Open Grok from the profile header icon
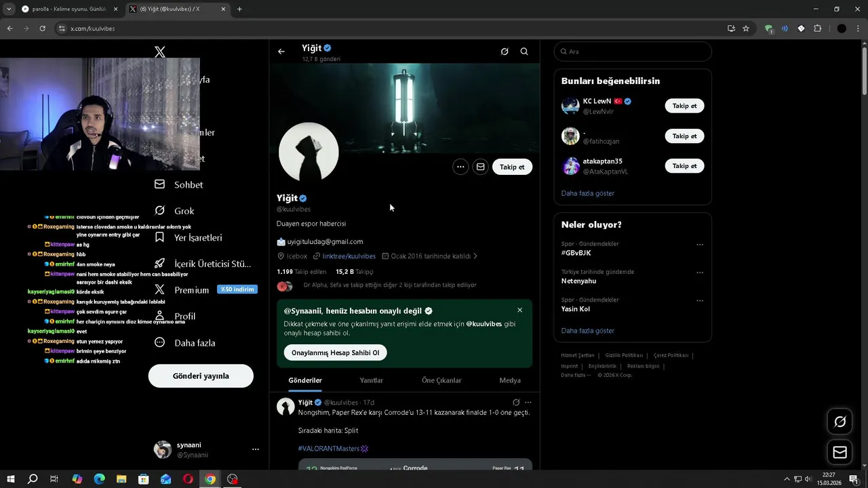Screen dimensions: 868x488 pos(505,52)
